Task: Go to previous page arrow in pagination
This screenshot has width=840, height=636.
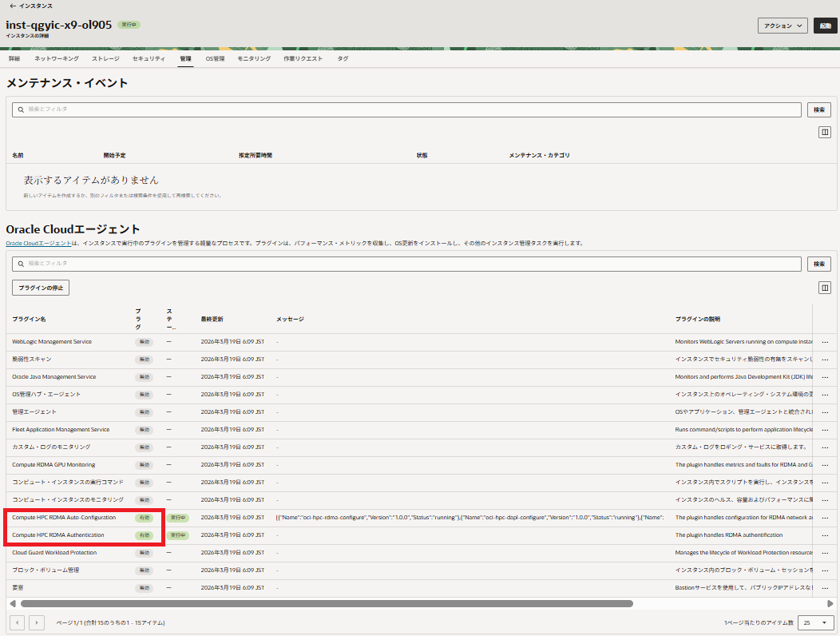Action: 17,622
